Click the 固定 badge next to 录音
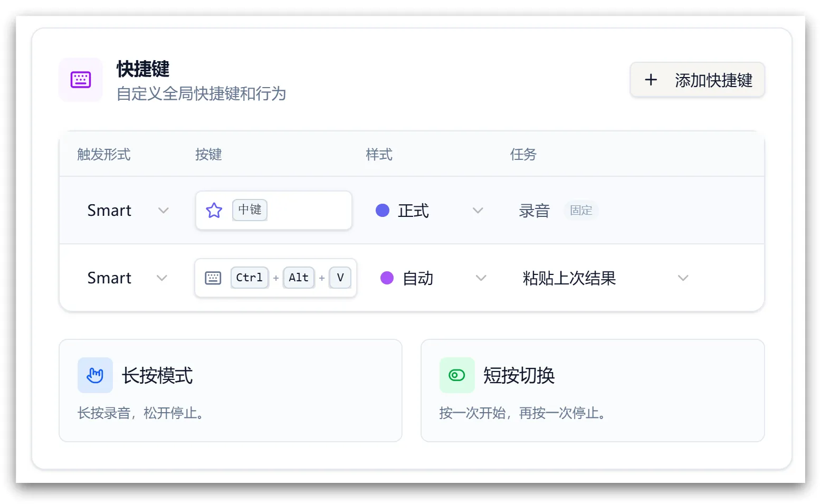 point(581,211)
